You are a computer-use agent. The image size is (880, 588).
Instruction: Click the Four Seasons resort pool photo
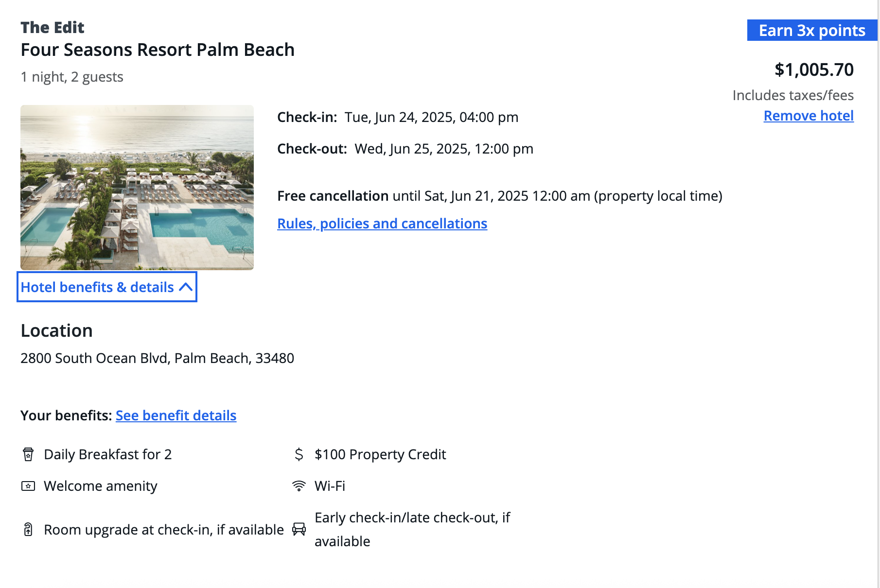tap(137, 188)
